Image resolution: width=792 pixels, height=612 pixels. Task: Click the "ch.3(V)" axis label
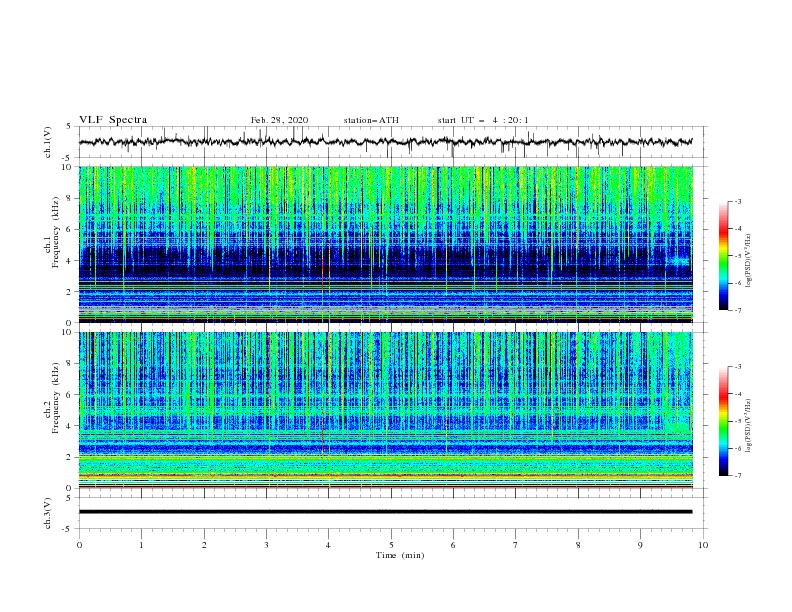click(x=48, y=513)
